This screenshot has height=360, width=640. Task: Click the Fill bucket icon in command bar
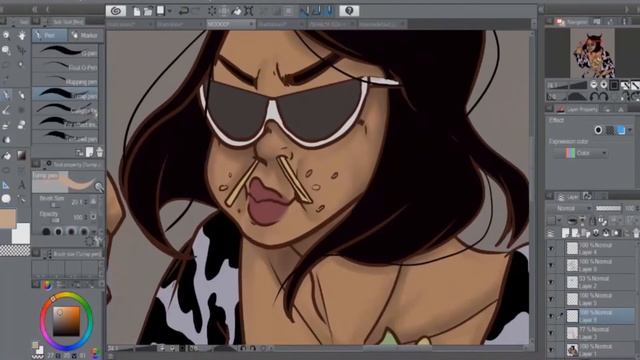[x=236, y=11]
